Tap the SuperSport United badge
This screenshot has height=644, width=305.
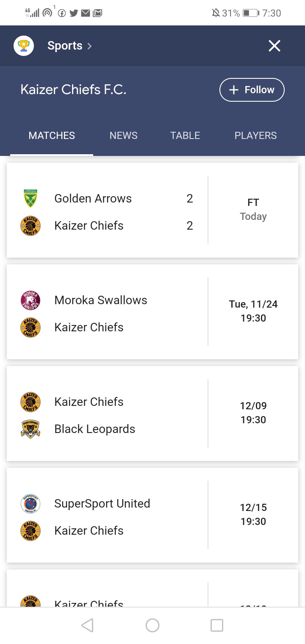point(30,504)
